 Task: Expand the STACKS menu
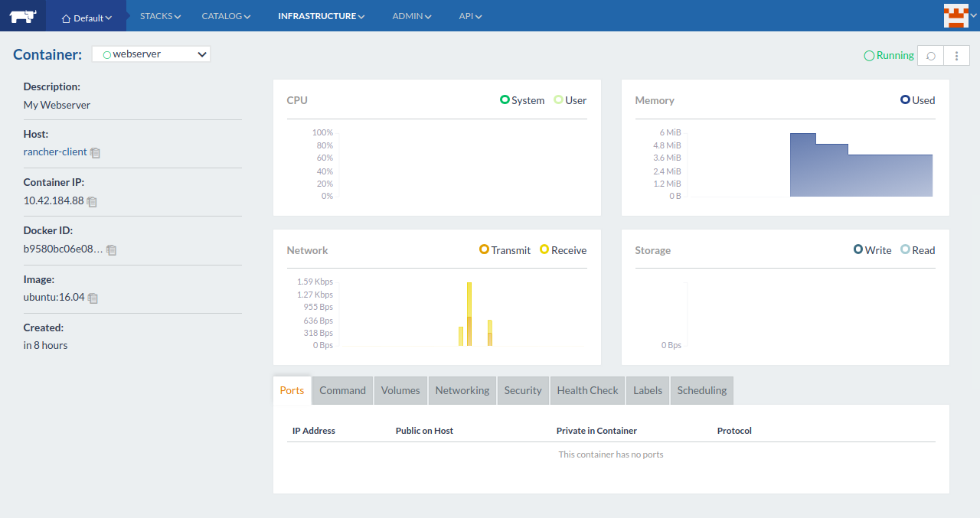(x=161, y=16)
